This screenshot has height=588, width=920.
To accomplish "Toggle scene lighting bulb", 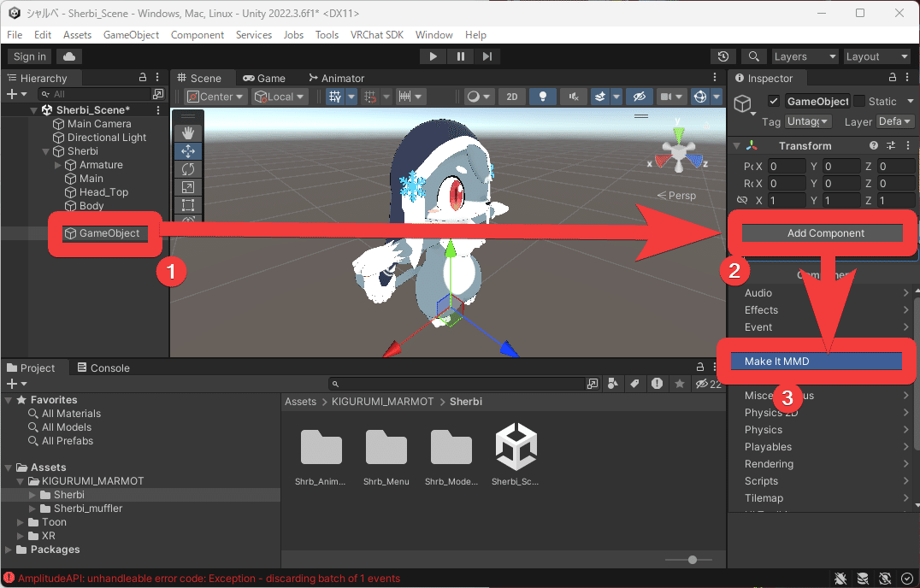I will (543, 97).
